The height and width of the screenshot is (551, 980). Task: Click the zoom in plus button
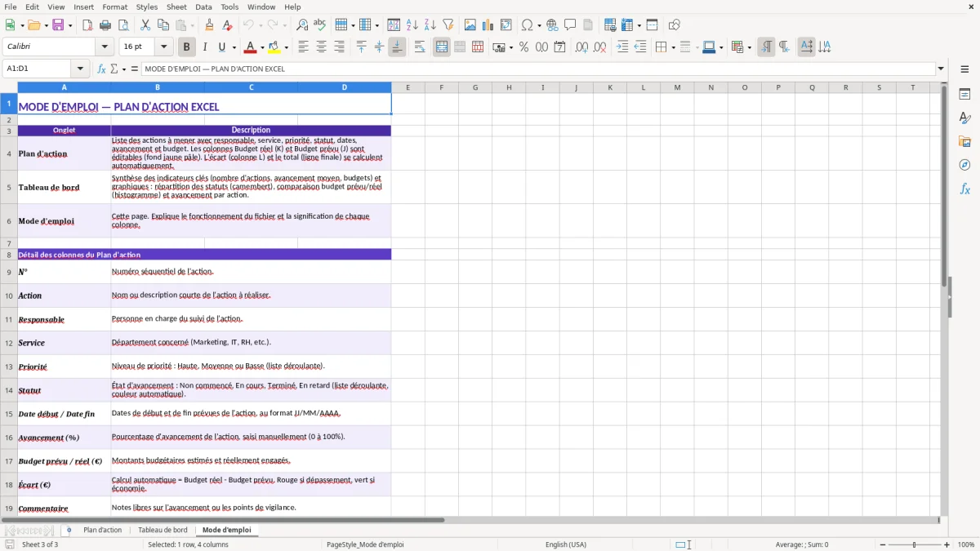[947, 544]
